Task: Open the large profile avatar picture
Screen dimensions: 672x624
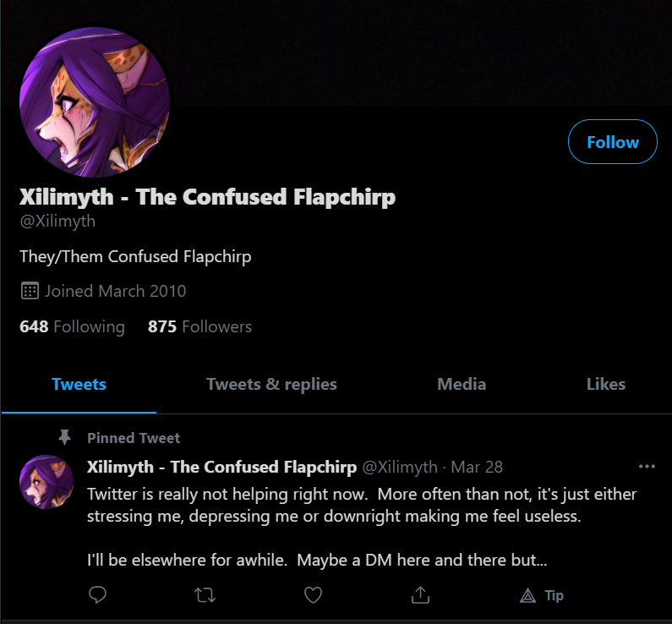Action: click(95, 102)
